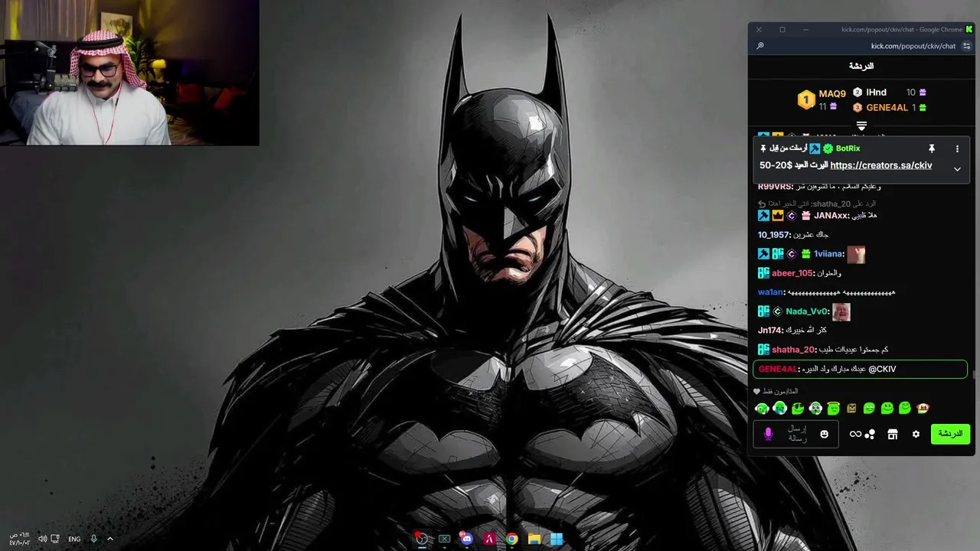This screenshot has height=551, width=980.
Task: Open site settings icon beside the URL
Action: [966, 46]
